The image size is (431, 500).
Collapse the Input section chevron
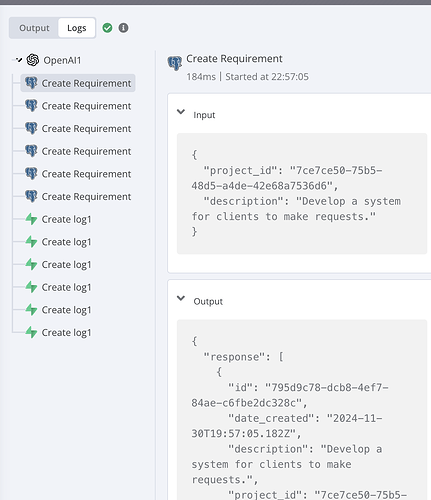click(x=181, y=112)
